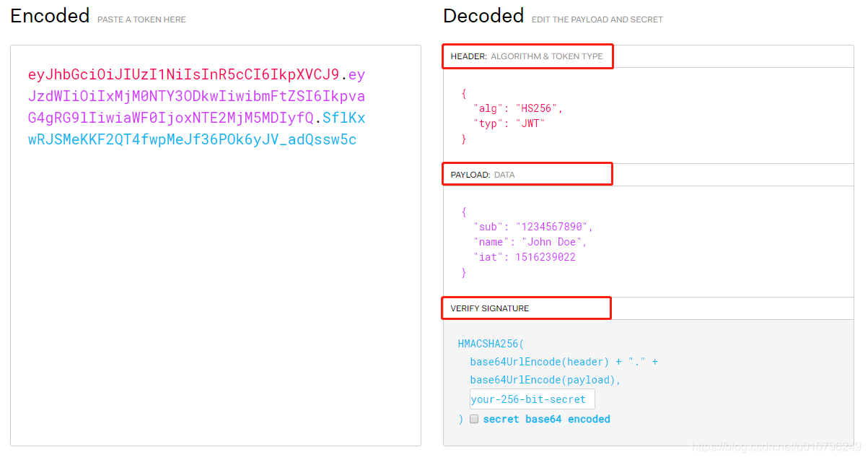Click the Encoded heading

(50, 16)
